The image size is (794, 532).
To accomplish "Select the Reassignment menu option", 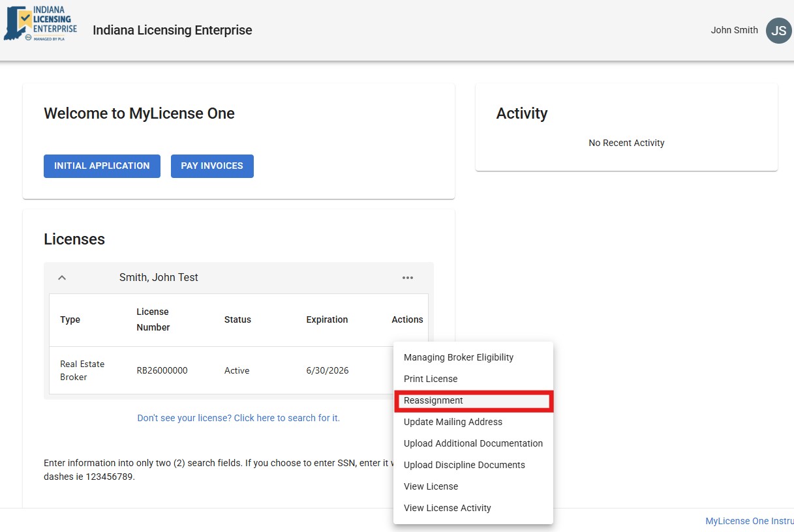I will [x=433, y=400].
